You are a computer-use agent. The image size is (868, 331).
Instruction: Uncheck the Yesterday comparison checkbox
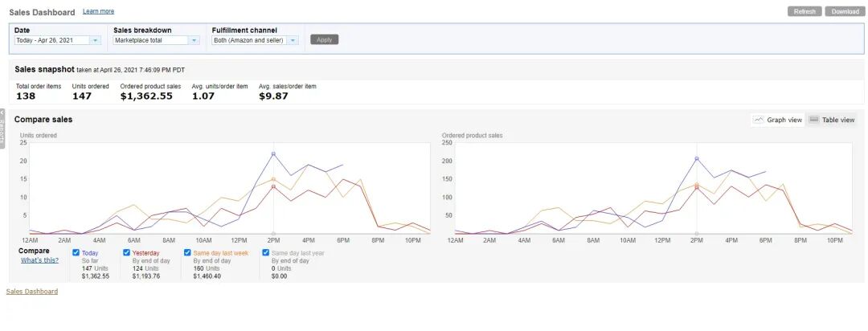tap(126, 252)
